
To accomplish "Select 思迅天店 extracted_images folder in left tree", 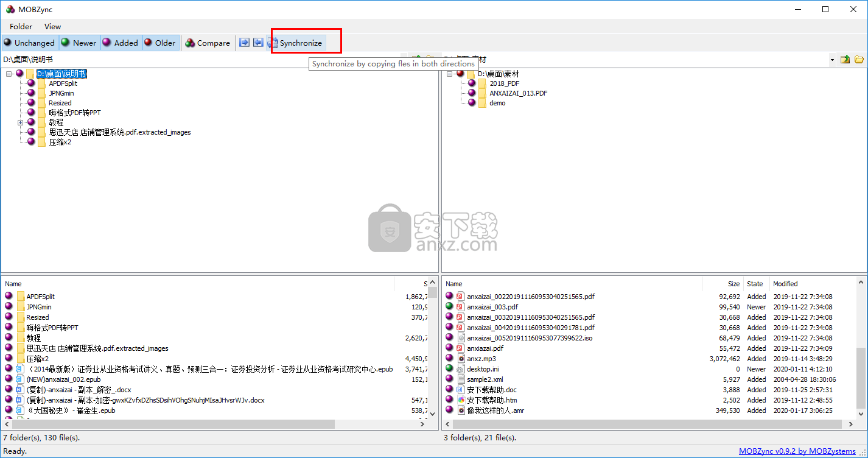I will (x=119, y=132).
